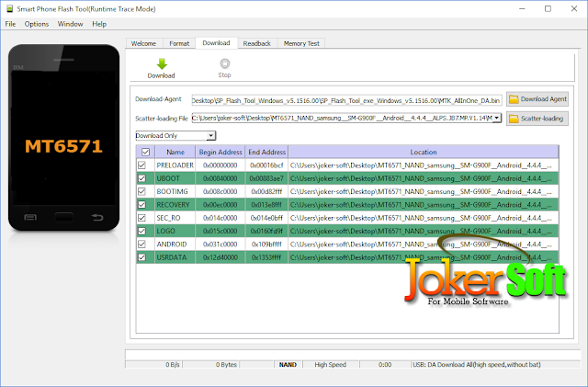Open the Help menu
The height and width of the screenshot is (387, 588).
99,24
